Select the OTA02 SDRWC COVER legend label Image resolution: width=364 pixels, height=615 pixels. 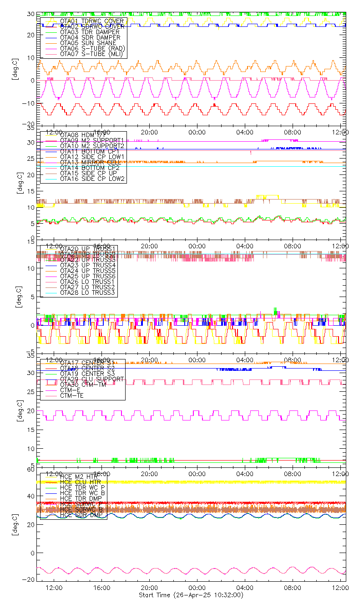click(x=92, y=26)
